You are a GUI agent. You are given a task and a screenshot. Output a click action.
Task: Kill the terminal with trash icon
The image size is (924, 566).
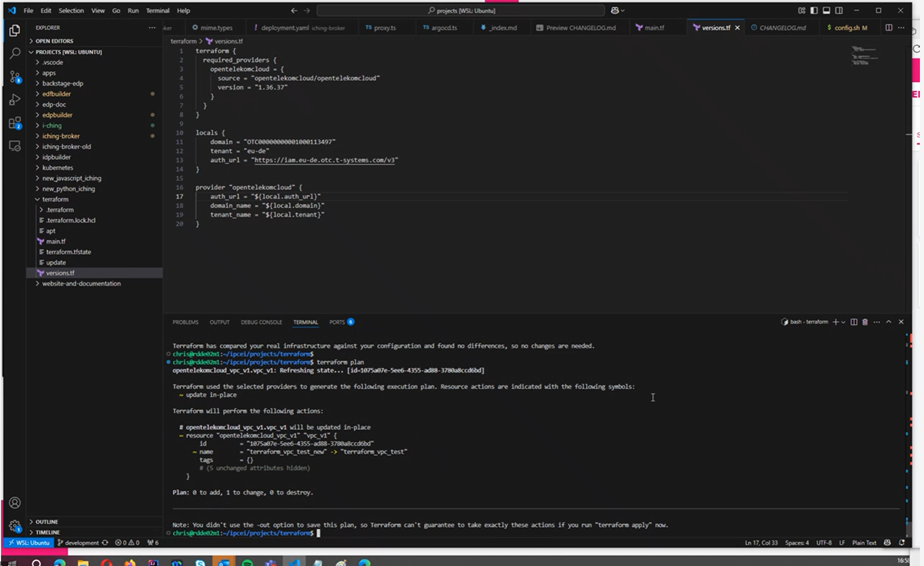[x=865, y=322]
